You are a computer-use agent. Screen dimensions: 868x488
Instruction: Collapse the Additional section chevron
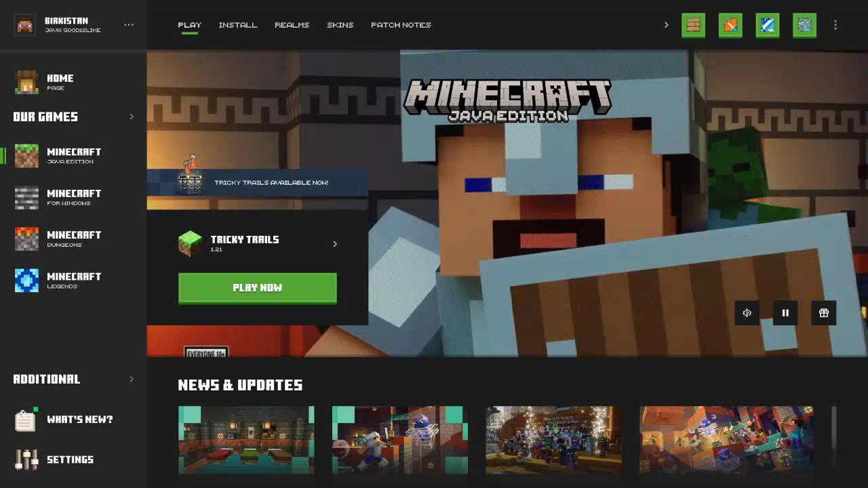132,379
